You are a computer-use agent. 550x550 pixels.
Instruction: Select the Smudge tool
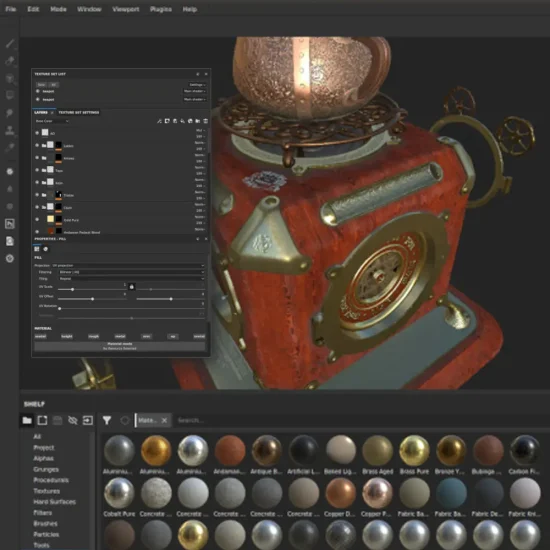(x=10, y=113)
